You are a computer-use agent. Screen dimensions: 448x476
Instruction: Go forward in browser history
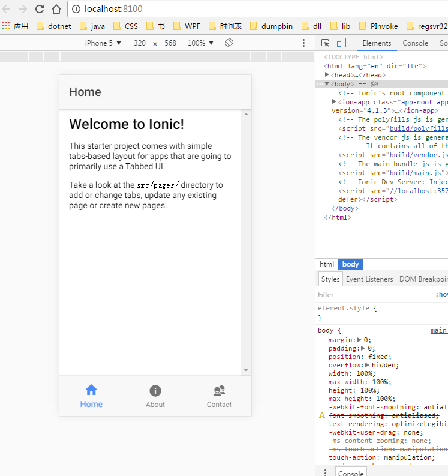pyautogui.click(x=23, y=9)
